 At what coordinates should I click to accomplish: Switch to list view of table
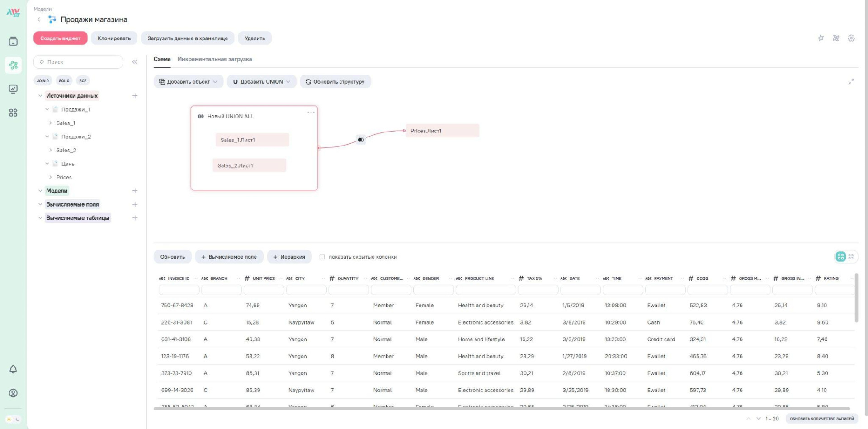tap(851, 257)
